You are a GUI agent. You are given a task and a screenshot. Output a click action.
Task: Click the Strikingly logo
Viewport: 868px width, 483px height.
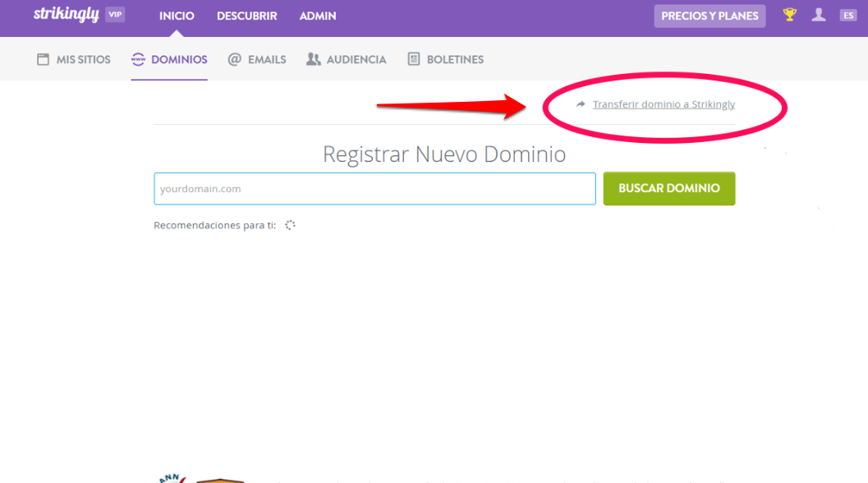[x=66, y=15]
